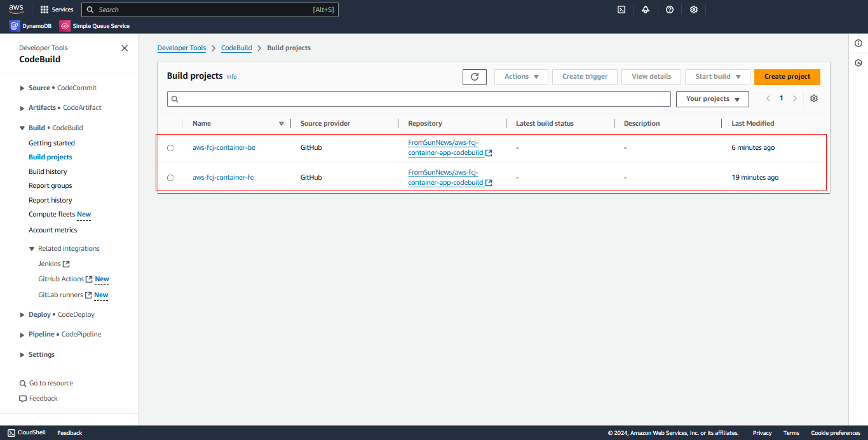Refresh the build projects list
This screenshot has width=868, height=440.
[x=475, y=77]
